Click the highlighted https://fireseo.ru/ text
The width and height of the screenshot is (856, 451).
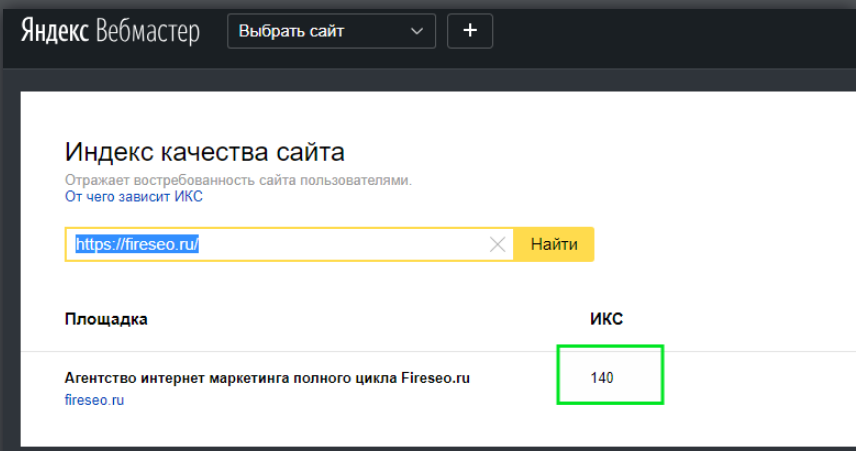(138, 244)
